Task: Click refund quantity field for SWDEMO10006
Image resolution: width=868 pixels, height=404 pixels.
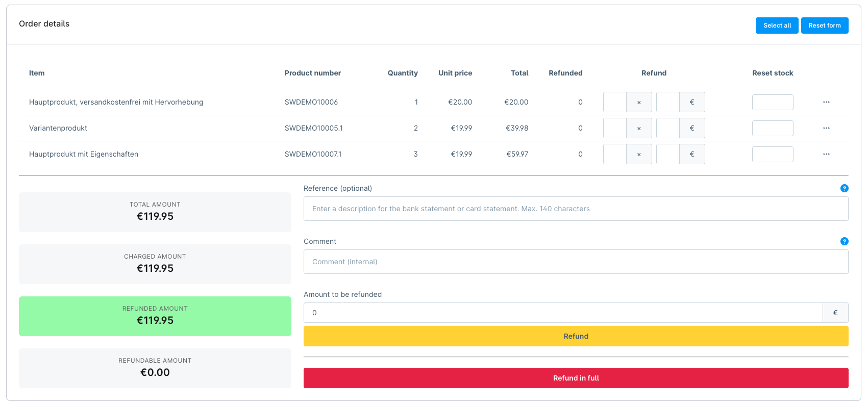Action: 615,102
